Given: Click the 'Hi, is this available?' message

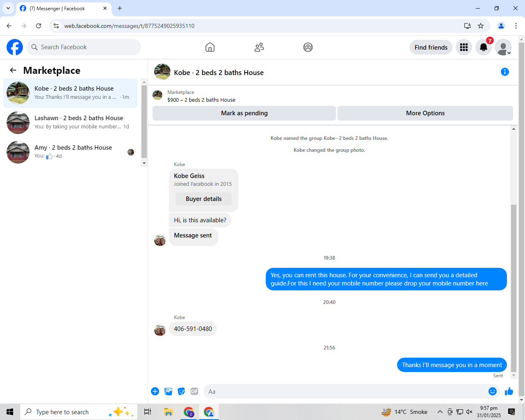Looking at the screenshot, I should click(x=200, y=220).
